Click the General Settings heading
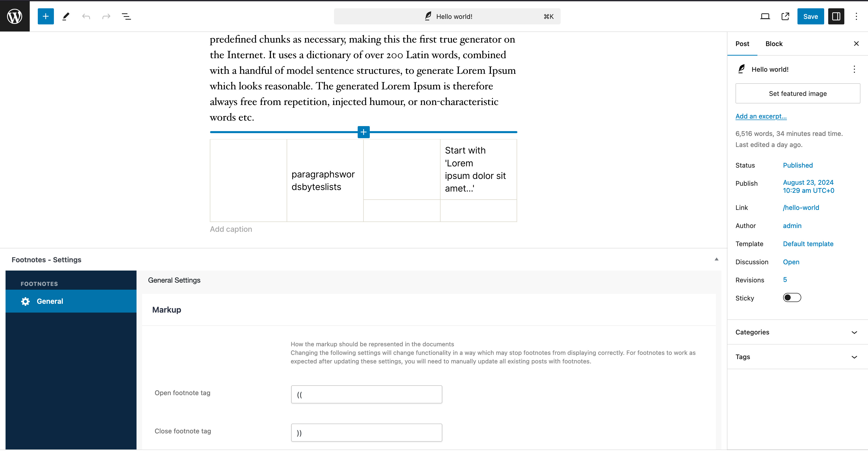 174,280
